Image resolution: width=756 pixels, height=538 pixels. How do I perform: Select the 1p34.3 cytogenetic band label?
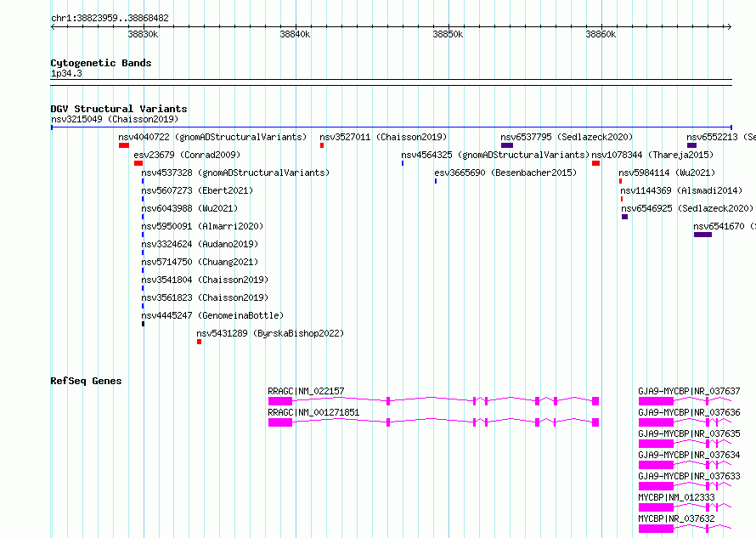coord(66,73)
